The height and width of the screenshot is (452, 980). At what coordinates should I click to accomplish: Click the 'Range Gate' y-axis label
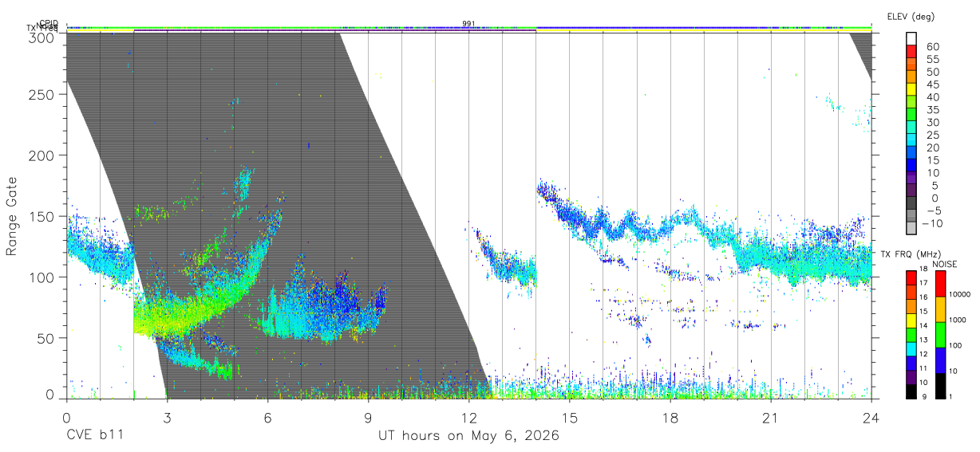pos(12,217)
